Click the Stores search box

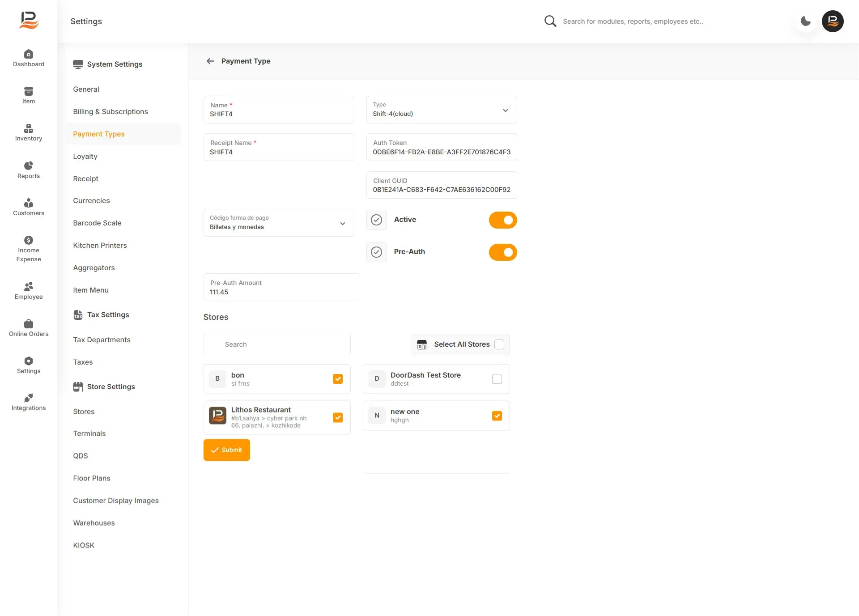pyautogui.click(x=277, y=344)
